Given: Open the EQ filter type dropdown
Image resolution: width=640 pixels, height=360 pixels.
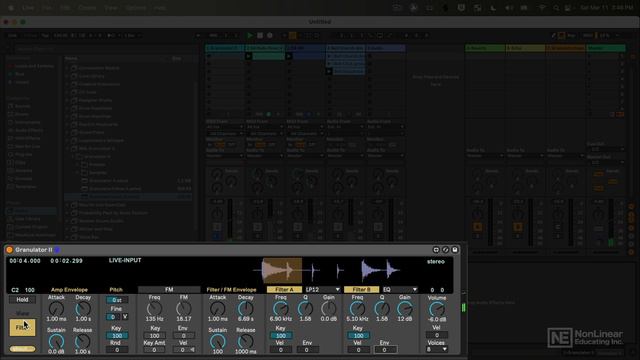Looking at the screenshot, I should coord(400,289).
